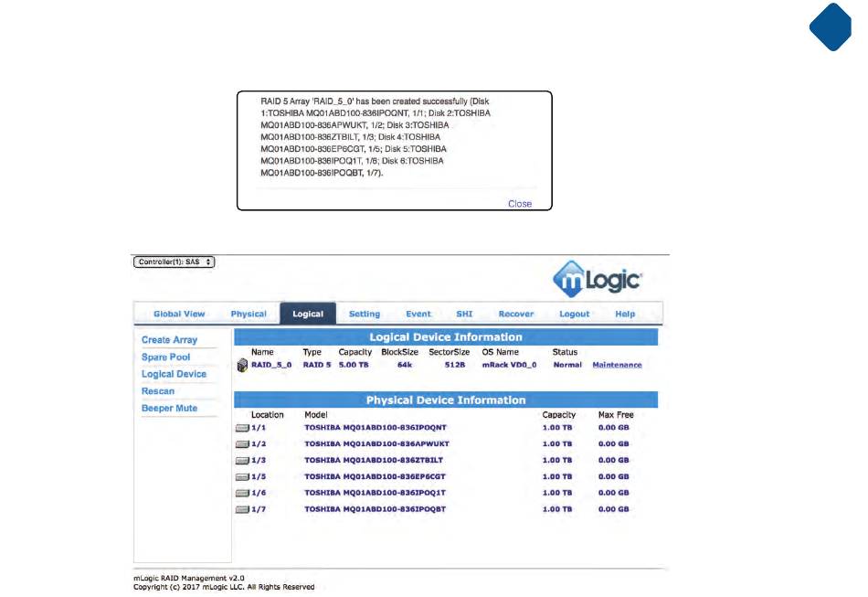Open Spare Pool in the sidebar

[165, 357]
